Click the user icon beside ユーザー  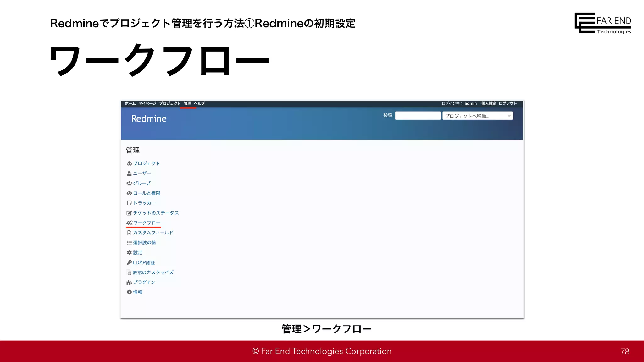129,173
